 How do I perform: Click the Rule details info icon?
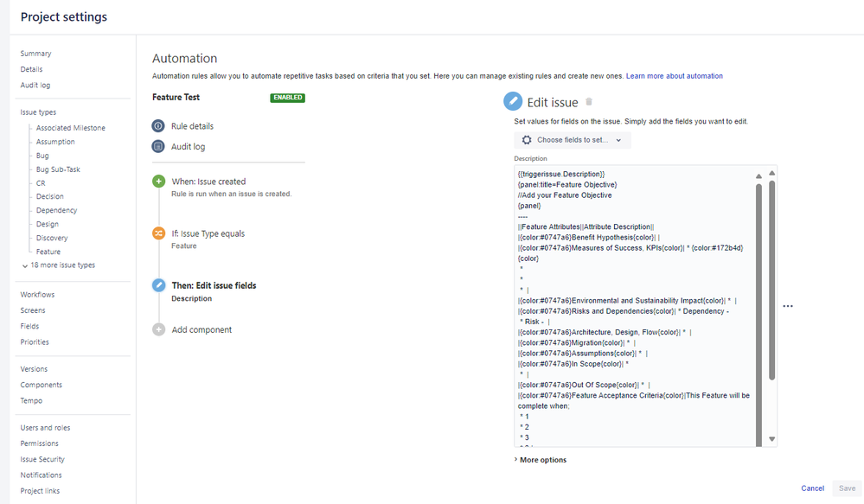158,126
